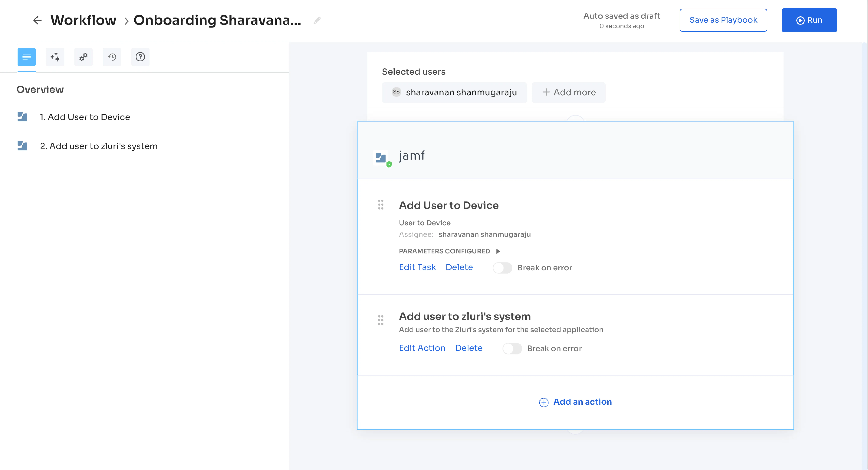Click sharavanan shanmugaraju user chip
Image resolution: width=868 pixels, height=470 pixels.
[454, 92]
